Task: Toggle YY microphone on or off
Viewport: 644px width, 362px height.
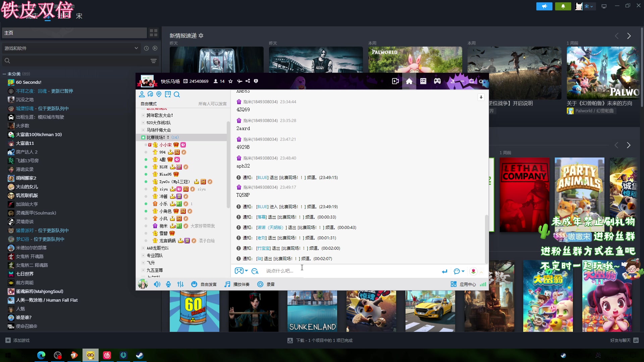Action: click(168, 284)
